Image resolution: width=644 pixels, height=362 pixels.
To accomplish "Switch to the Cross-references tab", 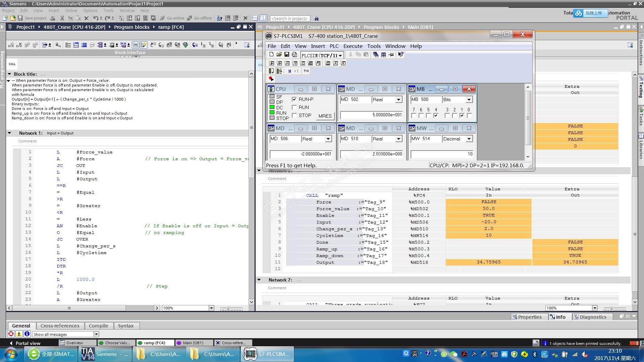I will [x=60, y=326].
